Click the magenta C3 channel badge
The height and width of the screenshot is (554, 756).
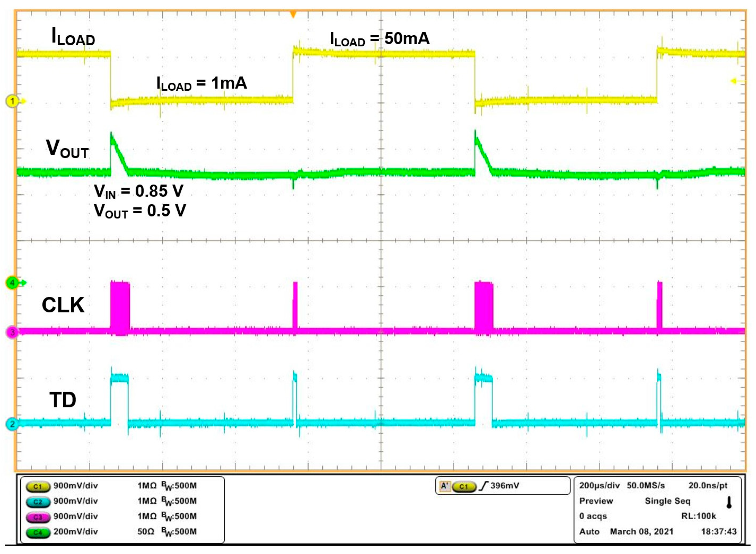coord(38,517)
